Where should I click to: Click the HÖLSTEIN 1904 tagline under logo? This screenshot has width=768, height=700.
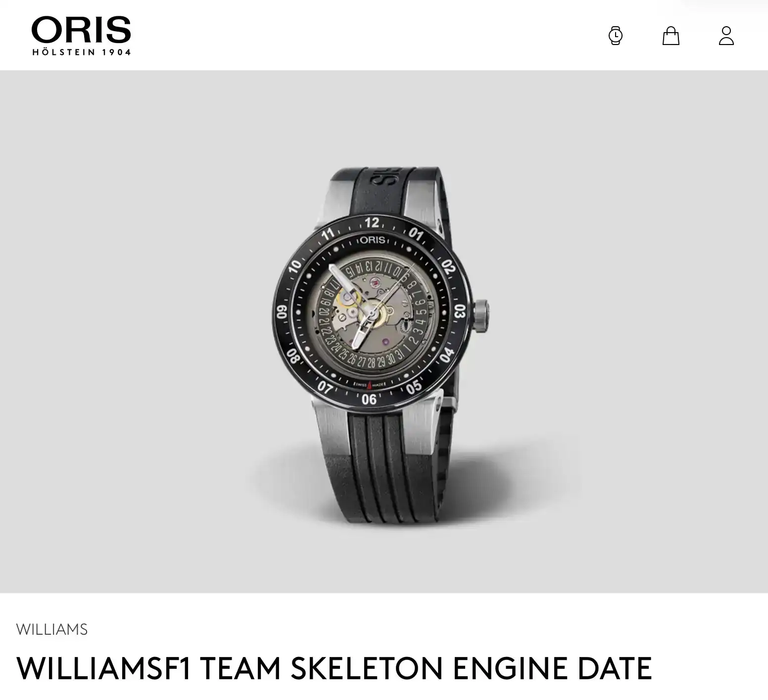(82, 52)
